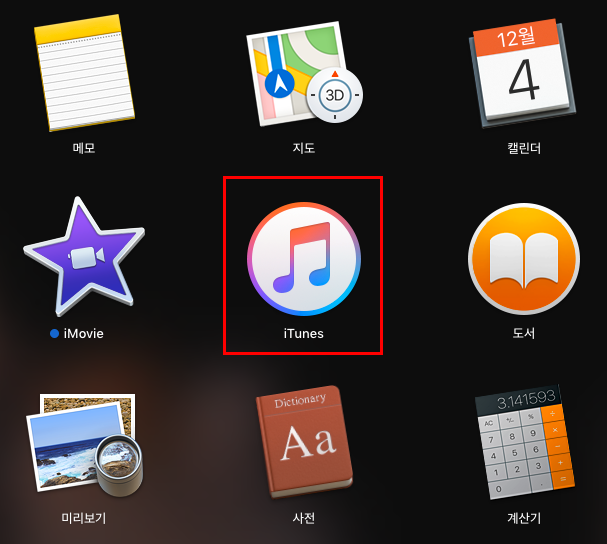Screen dimensions: 607x544
Task: Click the 사전 text label
Action: pos(304,518)
